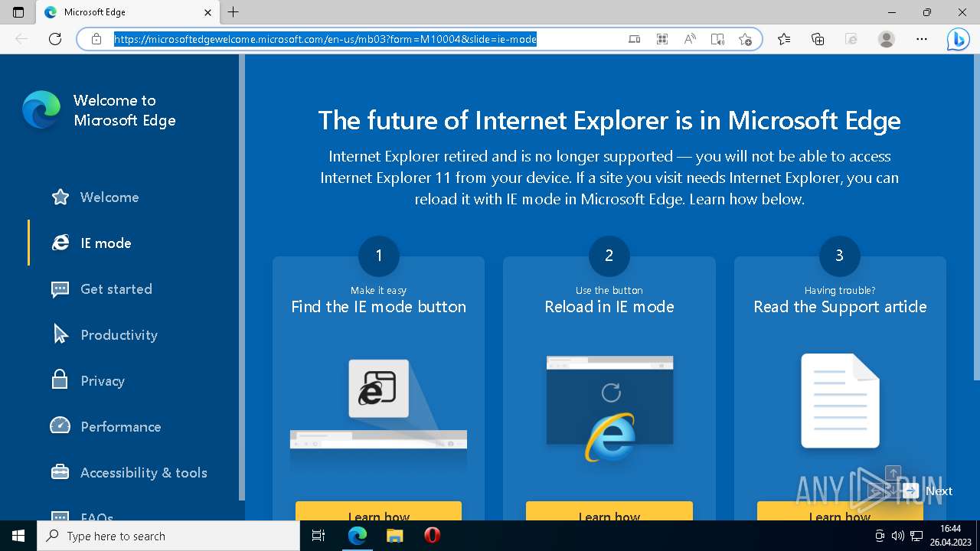This screenshot has height=551, width=980.
Task: Select the IE mode sidebar item
Action: coord(106,243)
